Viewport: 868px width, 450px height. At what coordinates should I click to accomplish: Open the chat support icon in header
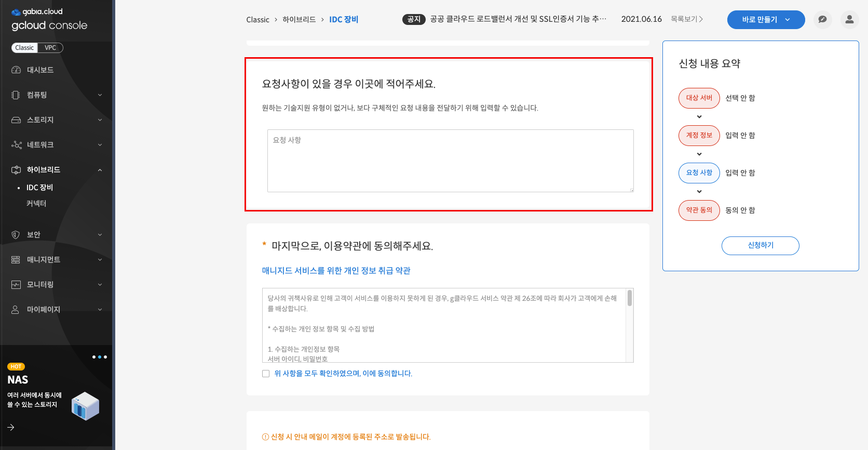coord(822,20)
